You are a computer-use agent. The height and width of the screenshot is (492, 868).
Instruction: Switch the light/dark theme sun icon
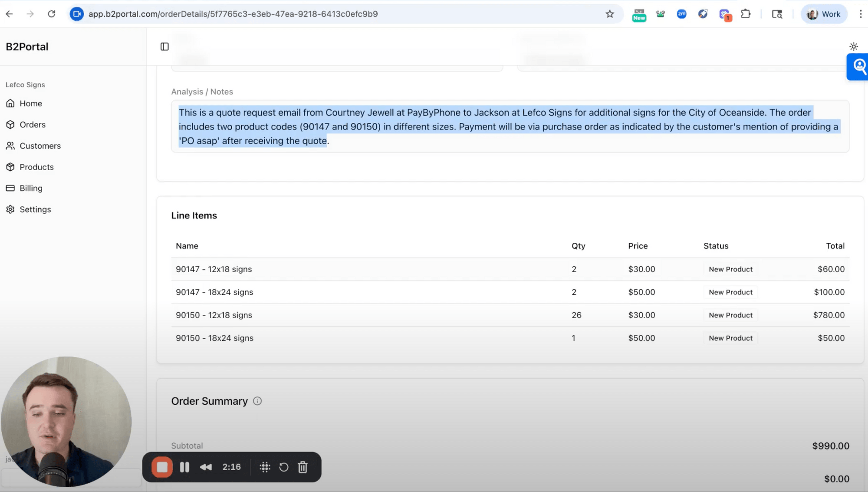853,46
